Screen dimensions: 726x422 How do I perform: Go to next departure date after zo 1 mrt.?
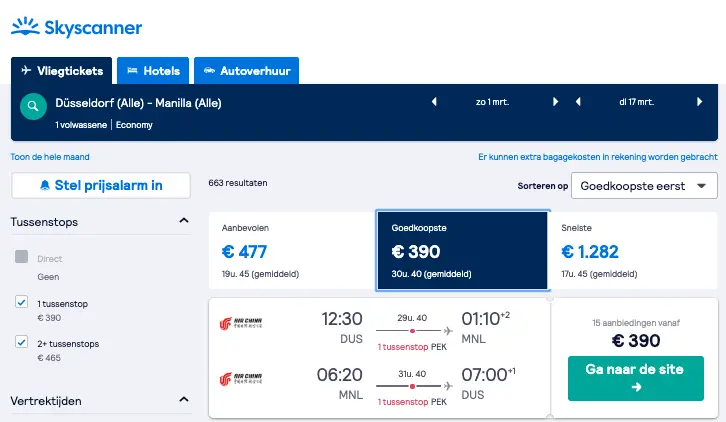click(555, 101)
